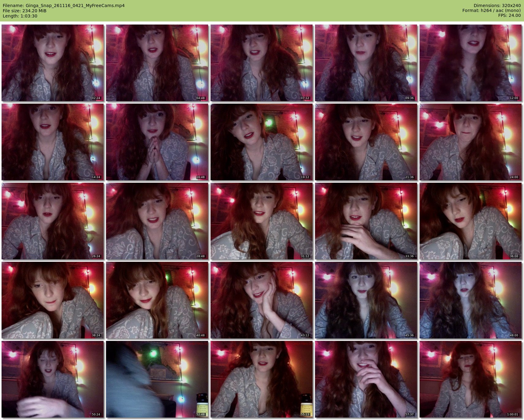524x420 pixels.
Task: Click the thumbnail timestamped 02:24
Action: [52, 63]
